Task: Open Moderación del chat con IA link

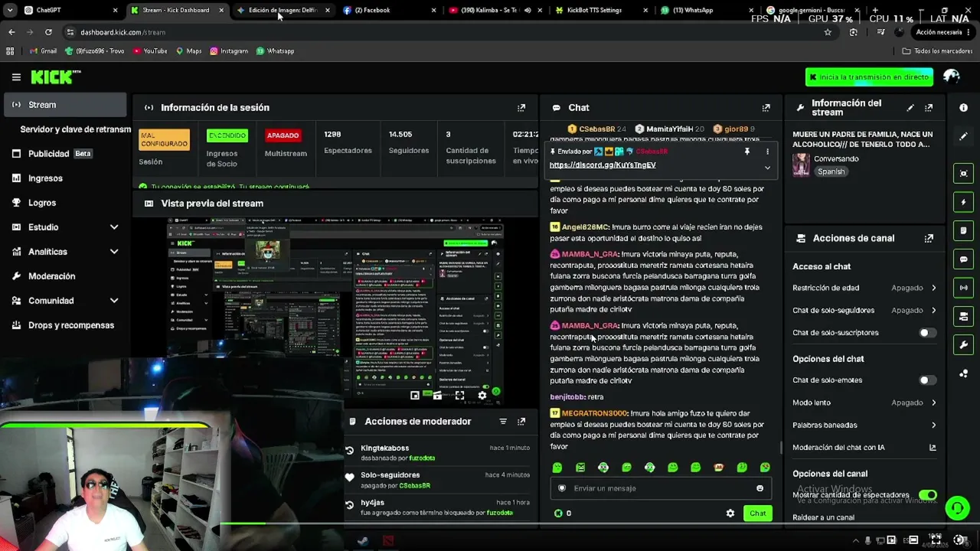Action: click(x=864, y=448)
